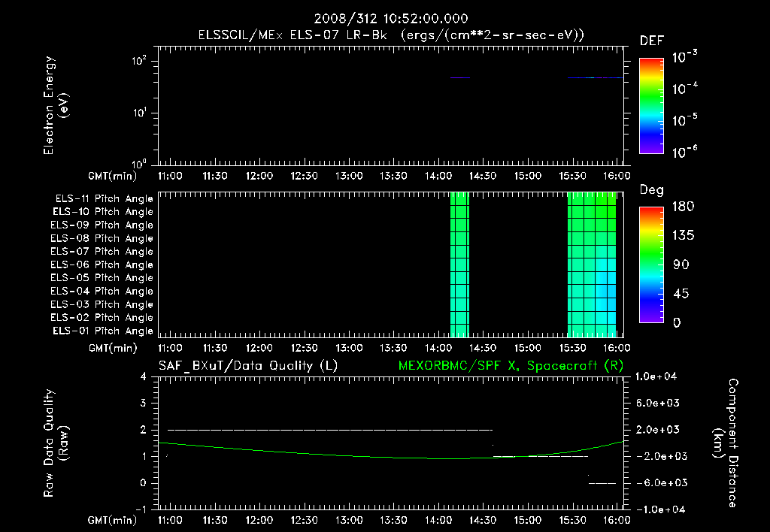Click the Electron Energy (eV) axis title

pyautogui.click(x=56, y=105)
